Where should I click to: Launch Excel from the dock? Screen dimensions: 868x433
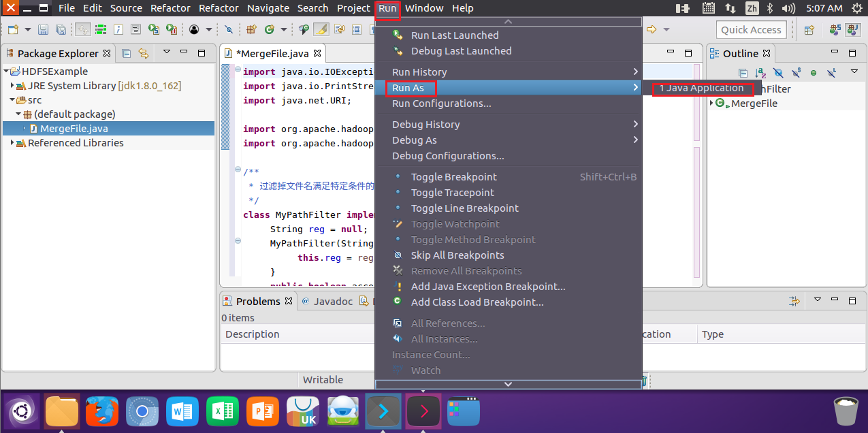(223, 411)
